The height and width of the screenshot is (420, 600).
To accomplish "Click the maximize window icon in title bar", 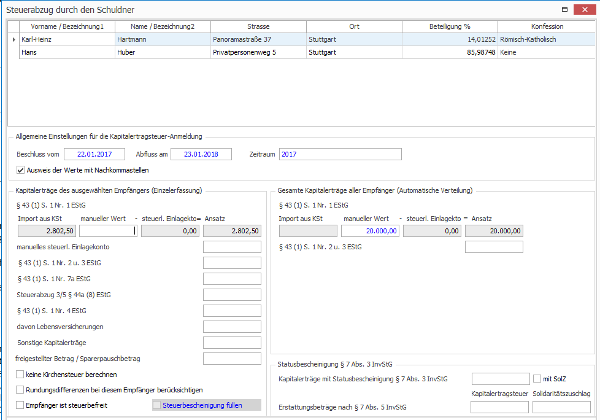I will [565, 10].
